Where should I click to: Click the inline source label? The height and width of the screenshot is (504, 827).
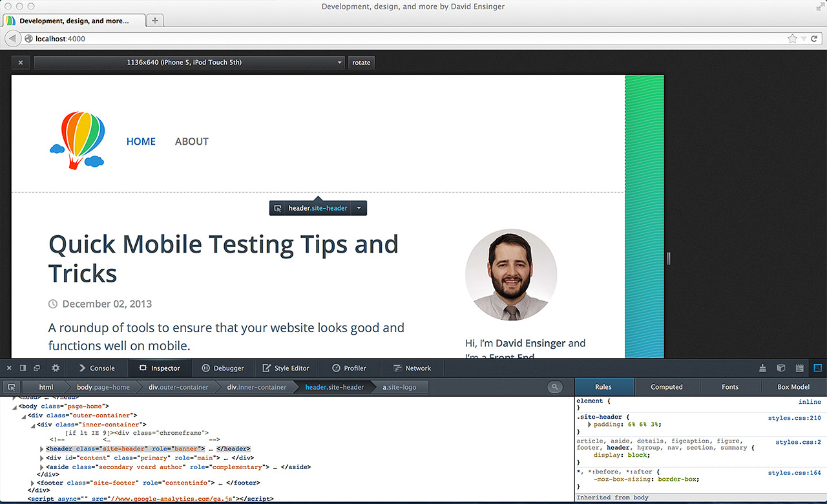[810, 402]
